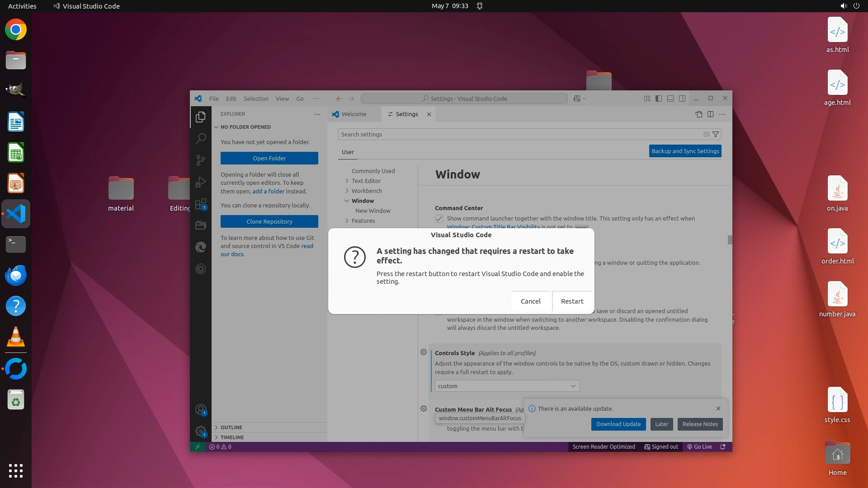This screenshot has width=868, height=488.
Task: Open the Extensions view icon
Action: click(x=201, y=204)
